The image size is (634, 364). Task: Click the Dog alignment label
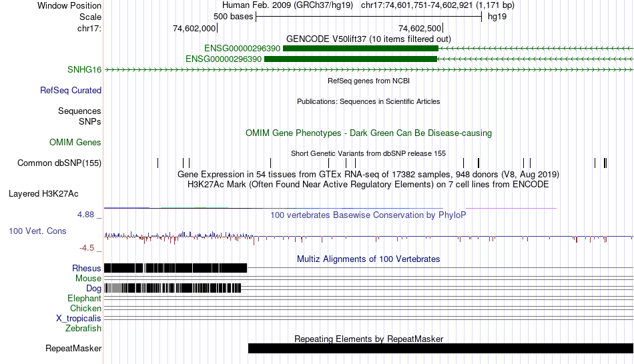(93, 288)
